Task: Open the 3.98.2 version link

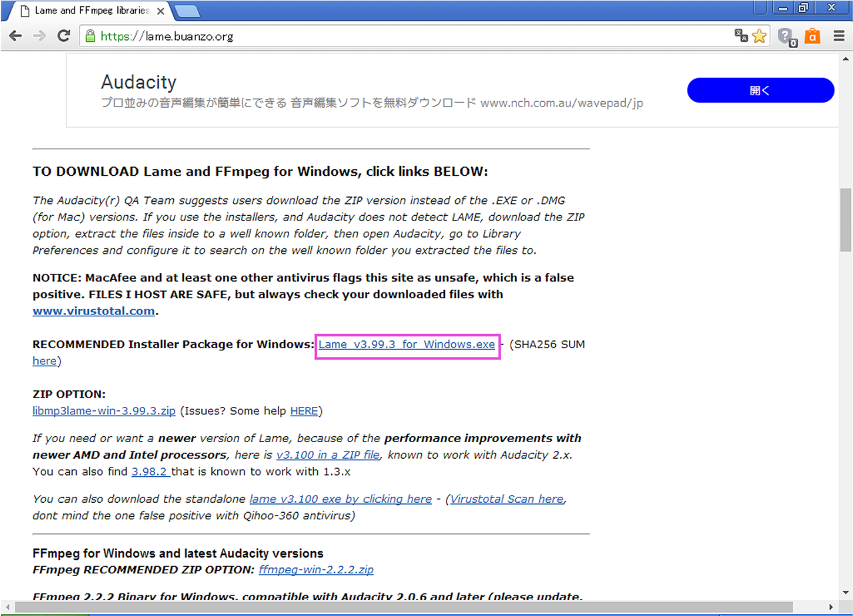Action: tap(151, 471)
